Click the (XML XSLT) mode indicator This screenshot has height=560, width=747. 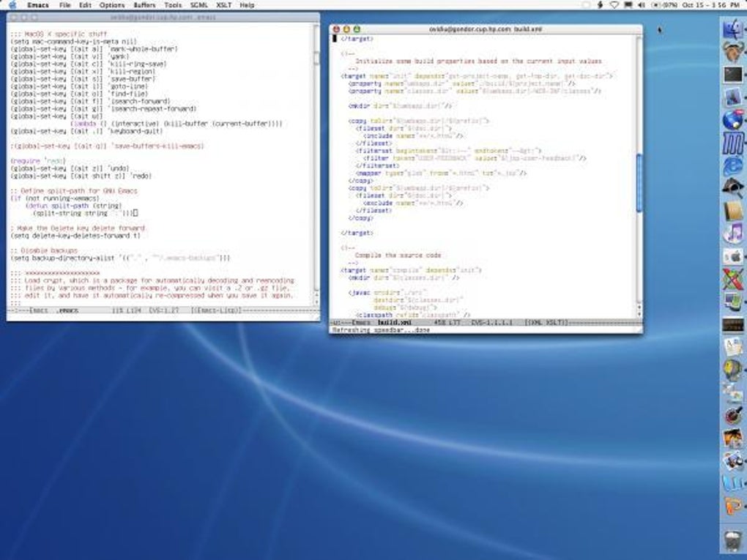pyautogui.click(x=546, y=322)
